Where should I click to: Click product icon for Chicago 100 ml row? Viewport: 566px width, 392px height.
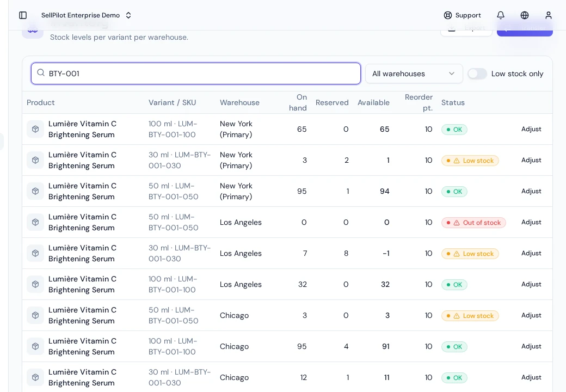35,346
